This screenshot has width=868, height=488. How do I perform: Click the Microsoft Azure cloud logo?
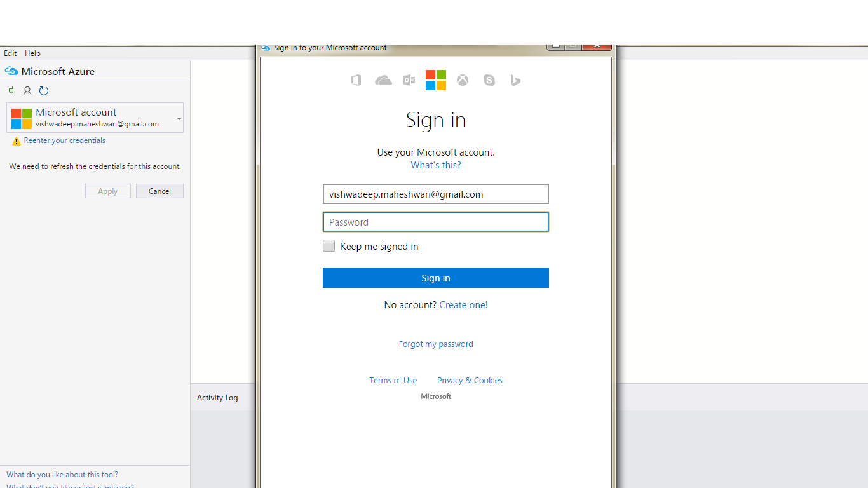[11, 71]
